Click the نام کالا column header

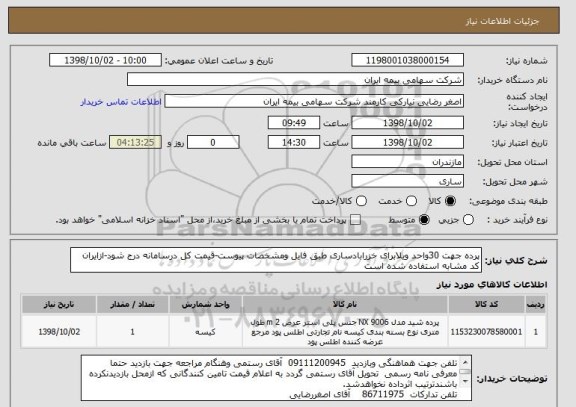(x=345, y=305)
